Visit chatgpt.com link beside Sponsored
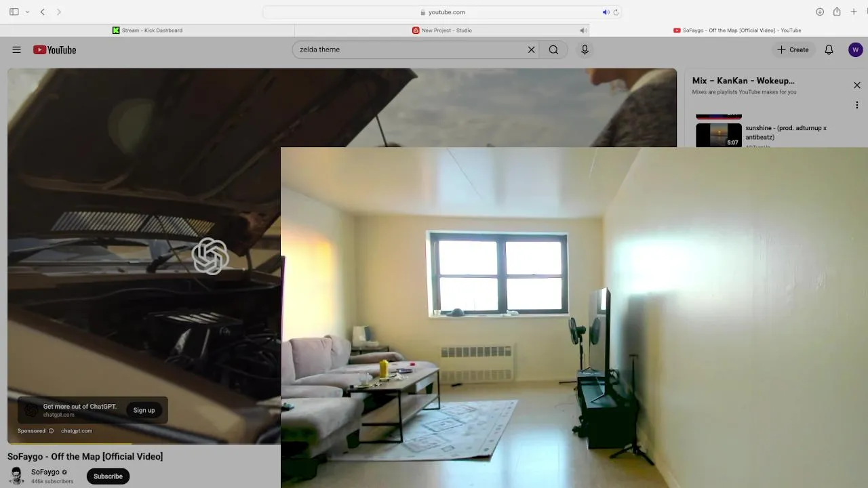 (x=77, y=431)
